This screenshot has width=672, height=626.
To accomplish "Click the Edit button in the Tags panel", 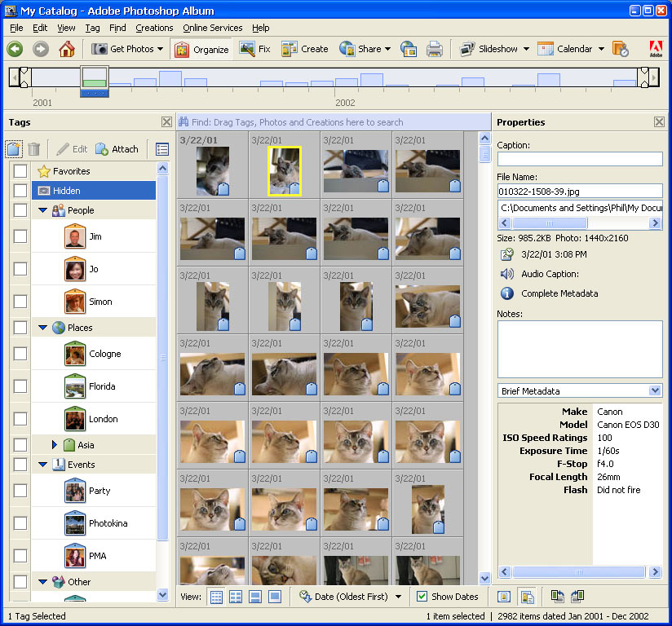I will [74, 148].
